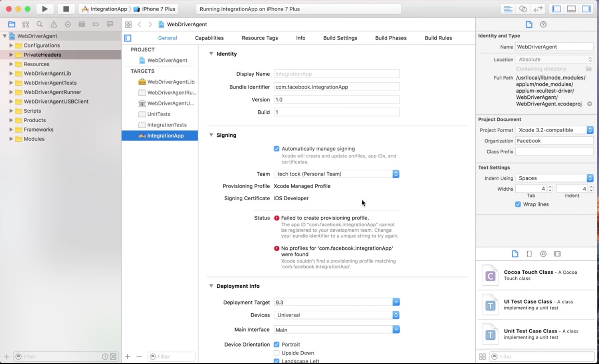The height and width of the screenshot is (364, 599).
Task: Show the File inspector
Action: point(529,24)
